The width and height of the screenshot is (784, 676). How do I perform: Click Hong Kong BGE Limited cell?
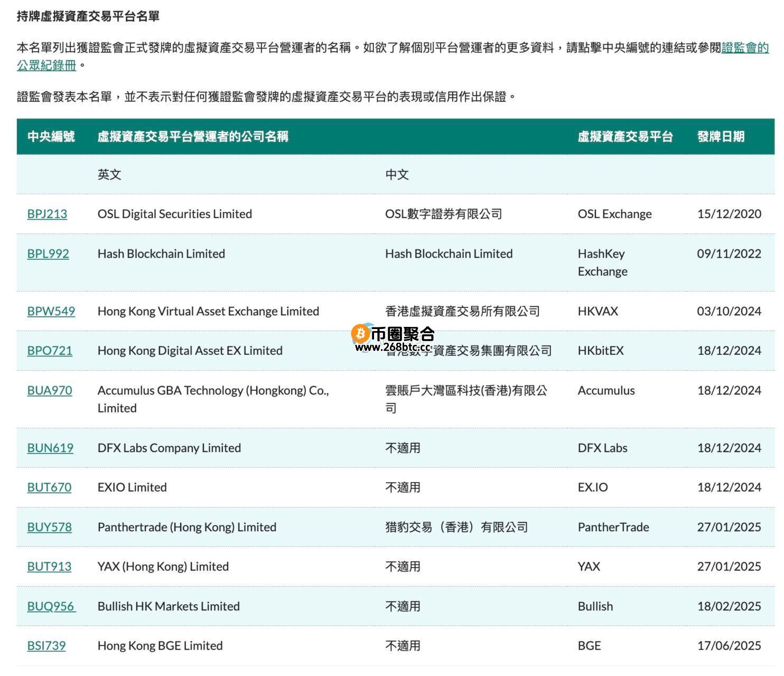(x=160, y=646)
